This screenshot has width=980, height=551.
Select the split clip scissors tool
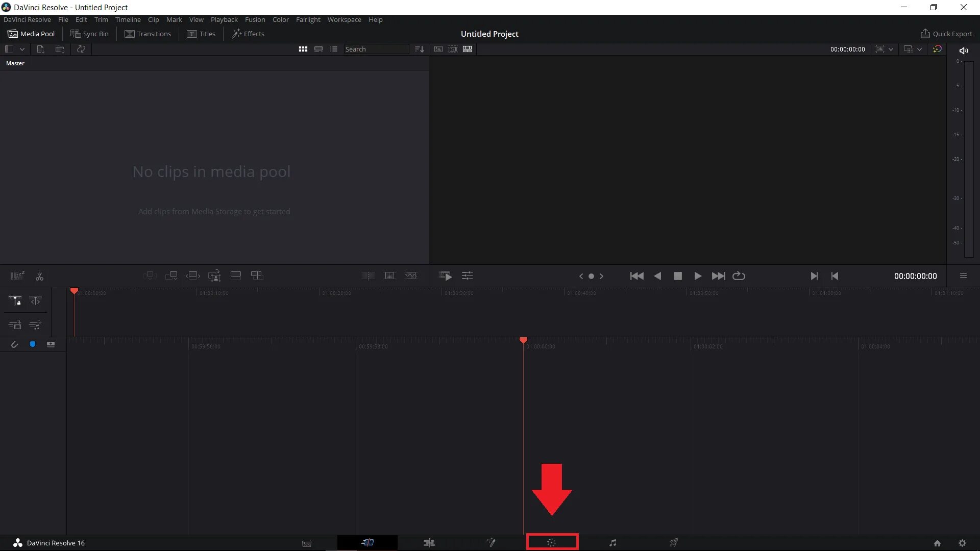click(39, 277)
